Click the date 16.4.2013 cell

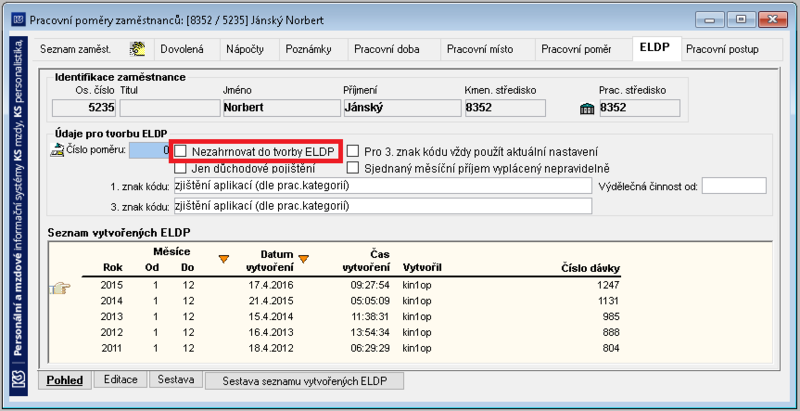click(x=272, y=332)
